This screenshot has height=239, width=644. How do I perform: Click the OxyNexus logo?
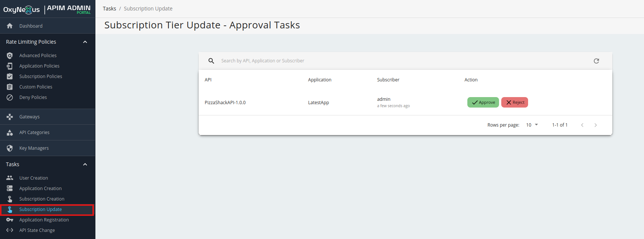coord(22,10)
